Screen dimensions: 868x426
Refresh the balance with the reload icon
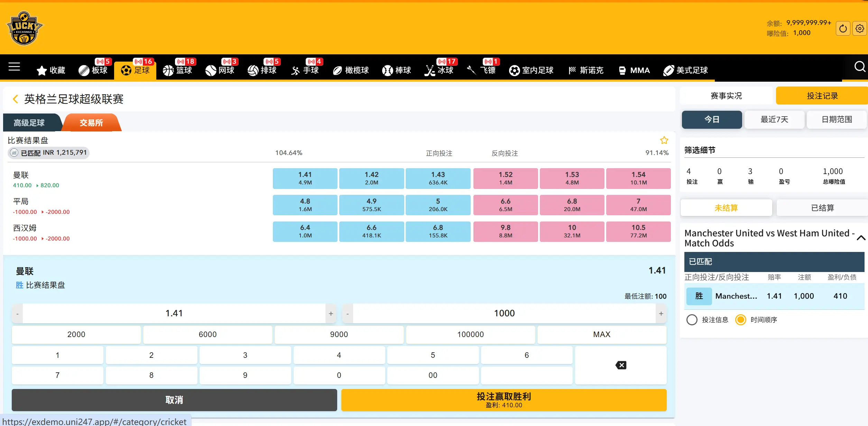point(843,28)
